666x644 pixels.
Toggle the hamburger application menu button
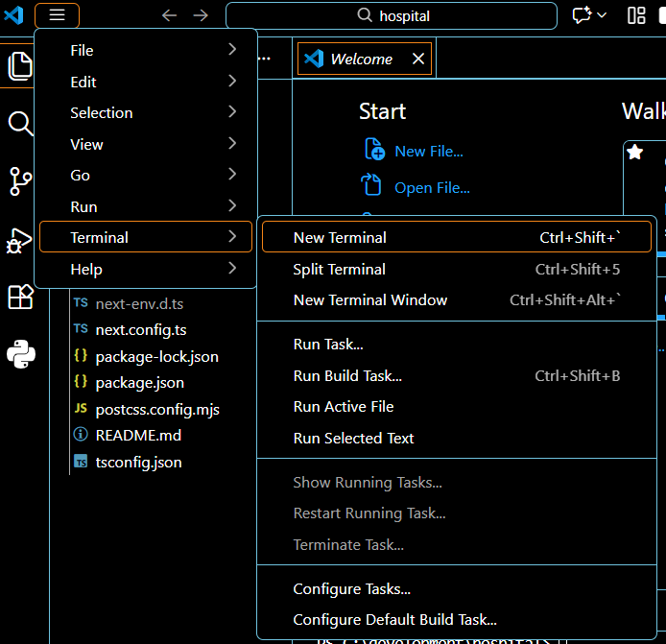[57, 15]
